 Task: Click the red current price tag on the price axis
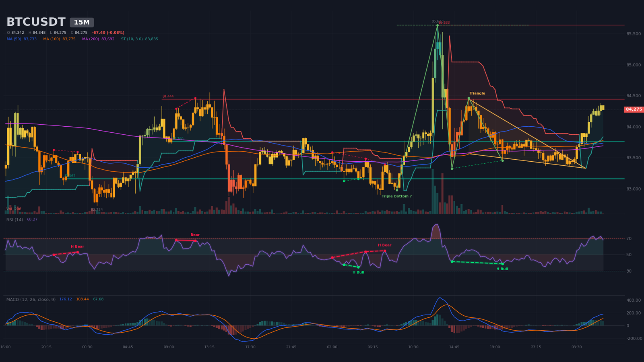coord(634,109)
